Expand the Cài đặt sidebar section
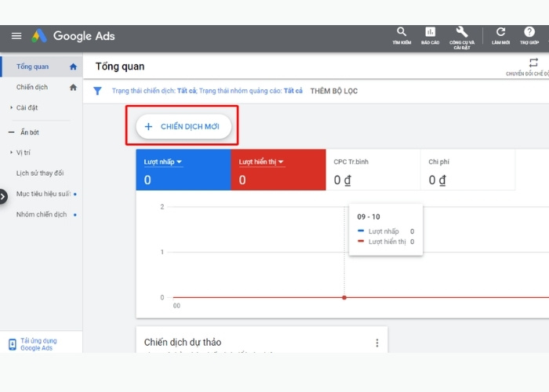Screen dimensions: 549x392 coord(27,107)
